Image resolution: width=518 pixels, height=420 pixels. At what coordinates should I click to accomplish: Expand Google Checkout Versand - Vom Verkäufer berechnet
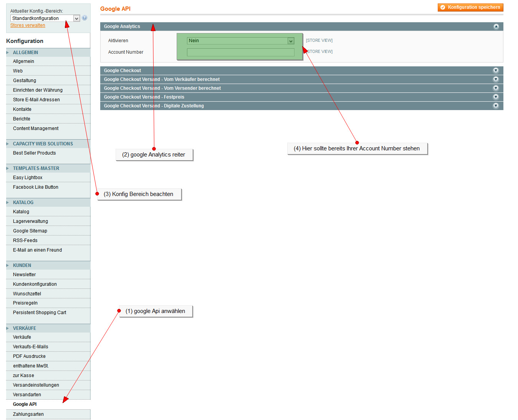(301, 79)
